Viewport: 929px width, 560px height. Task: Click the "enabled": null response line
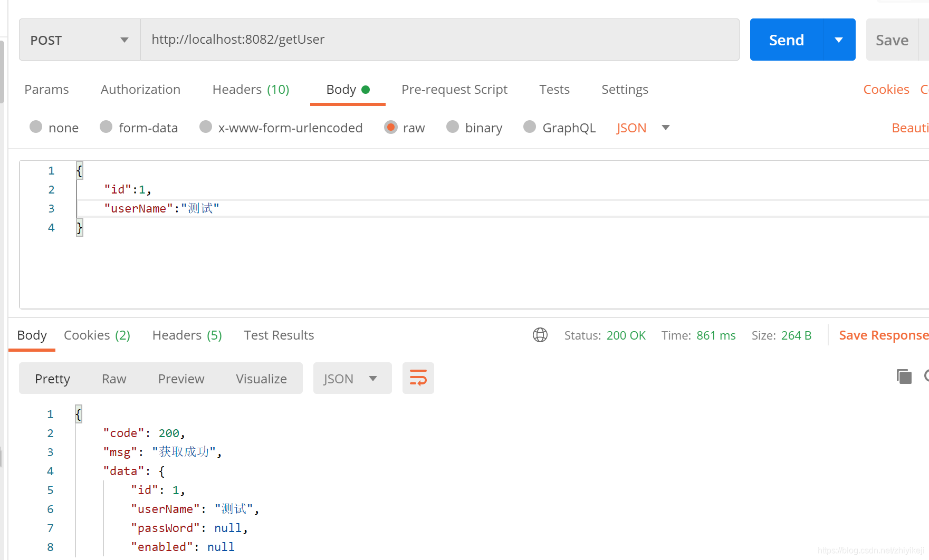(x=183, y=547)
